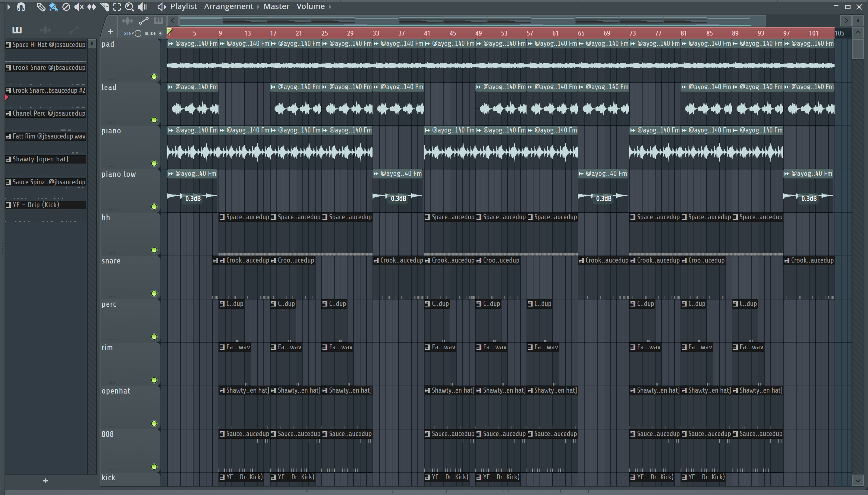Mute the piano low track
Viewport: 868px width, 495px height.
pyautogui.click(x=154, y=207)
